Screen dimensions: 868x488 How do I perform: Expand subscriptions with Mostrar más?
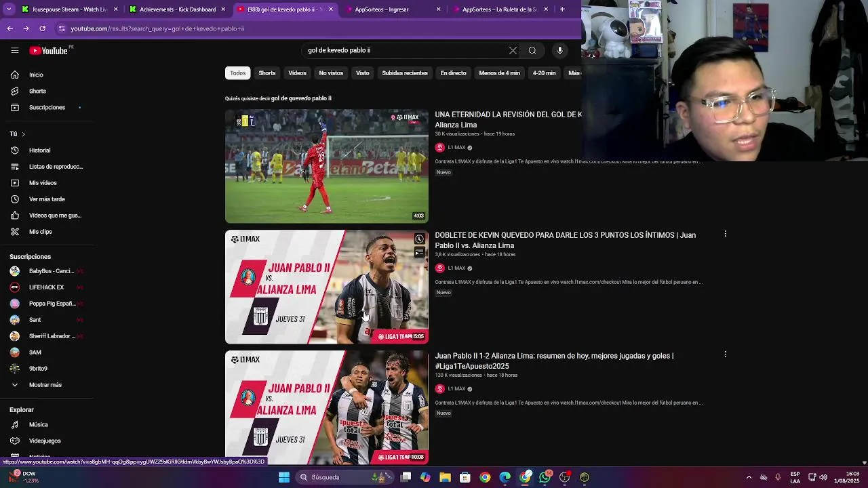(45, 385)
